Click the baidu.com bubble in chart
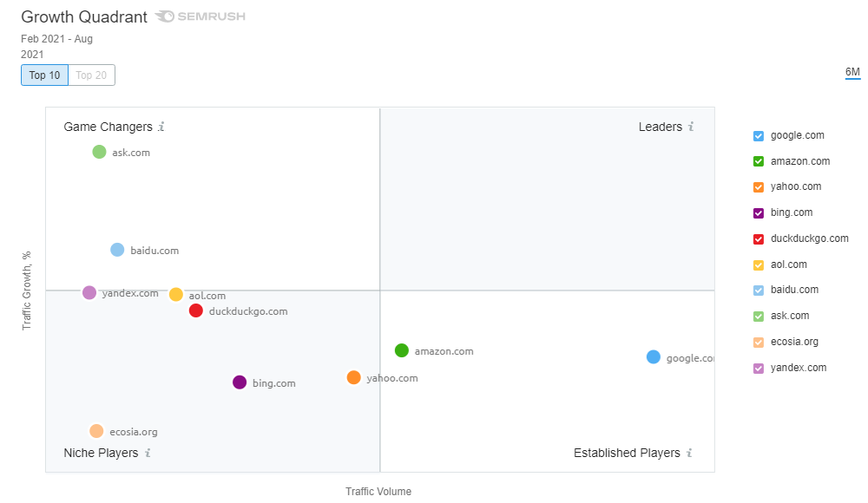 point(117,250)
